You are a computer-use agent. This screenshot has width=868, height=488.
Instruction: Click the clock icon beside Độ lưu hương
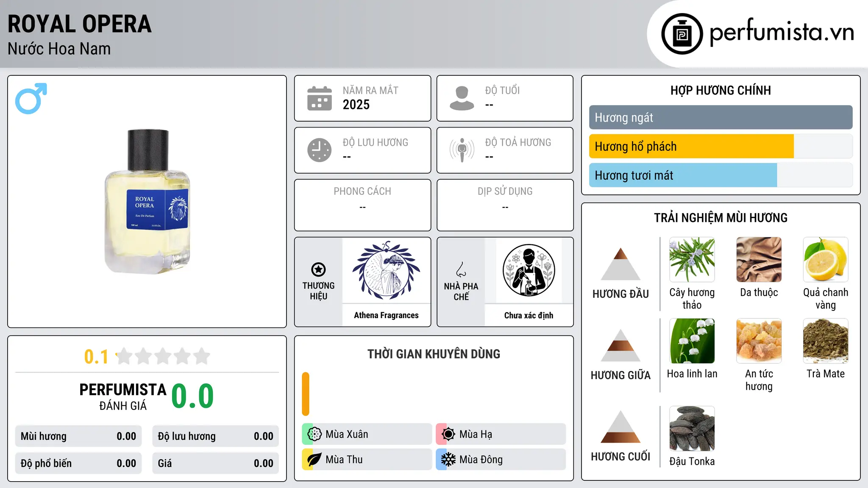[x=320, y=150]
